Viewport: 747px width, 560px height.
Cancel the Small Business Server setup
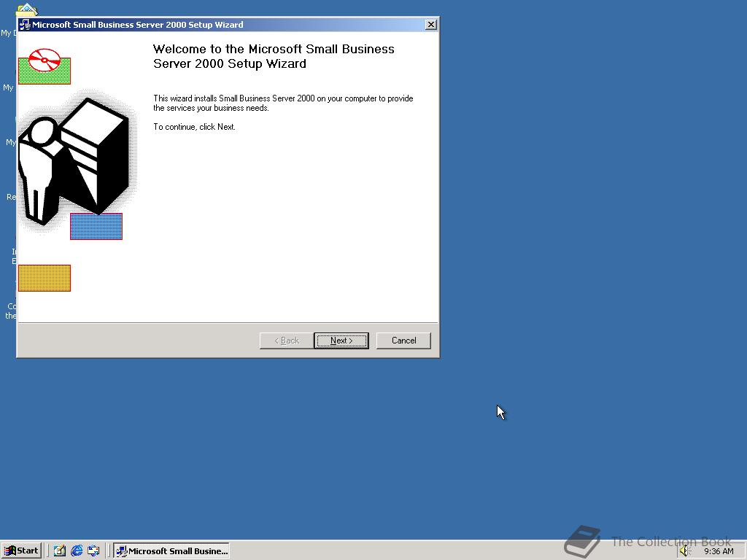coord(403,341)
